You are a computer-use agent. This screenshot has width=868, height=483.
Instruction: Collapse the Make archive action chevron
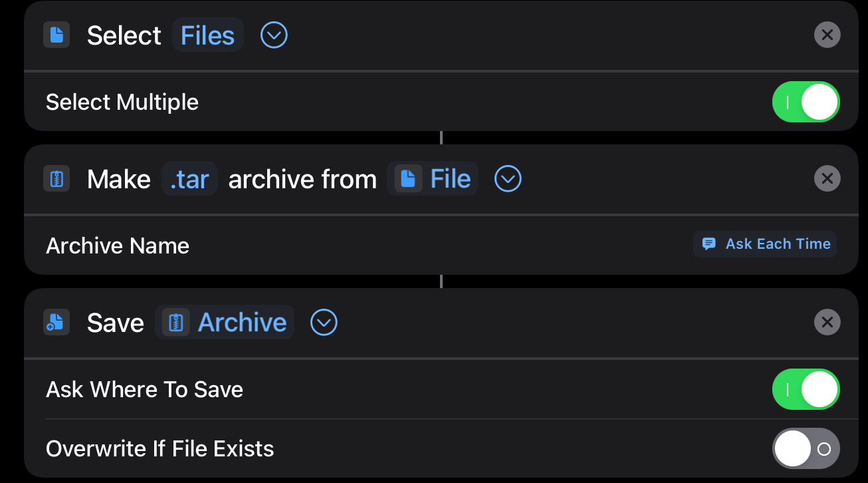click(508, 179)
